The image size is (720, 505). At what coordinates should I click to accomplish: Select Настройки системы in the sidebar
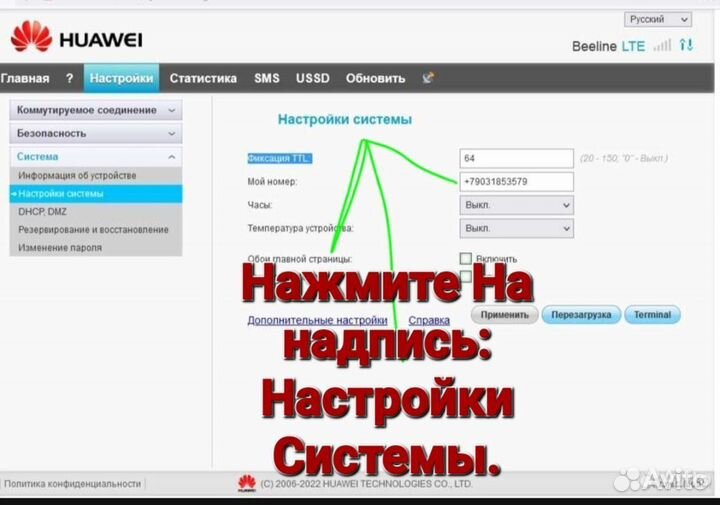[x=96, y=194]
